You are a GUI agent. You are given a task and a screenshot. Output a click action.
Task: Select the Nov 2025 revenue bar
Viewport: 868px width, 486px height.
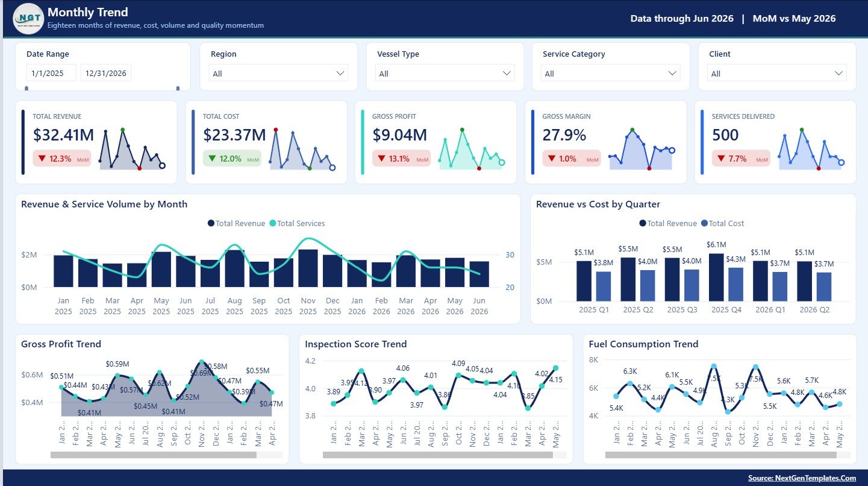coord(308,268)
